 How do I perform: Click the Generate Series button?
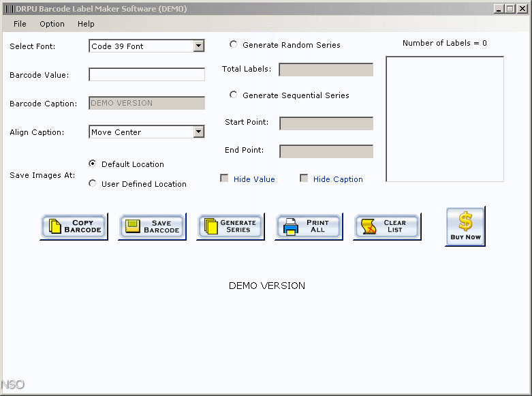tap(231, 226)
